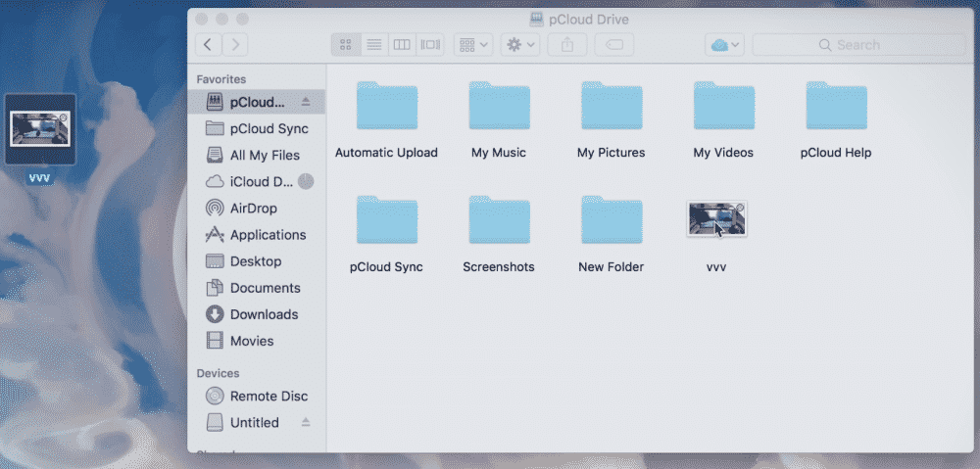Viewport: 980px width, 469px height.
Task: Open Applications in sidebar
Action: pos(256,235)
